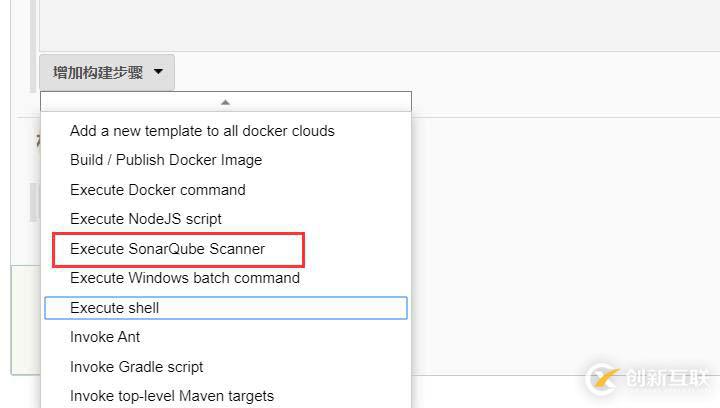The width and height of the screenshot is (720, 408).
Task: Click the 创新互联 watermark text
Action: pyautogui.click(x=666, y=379)
